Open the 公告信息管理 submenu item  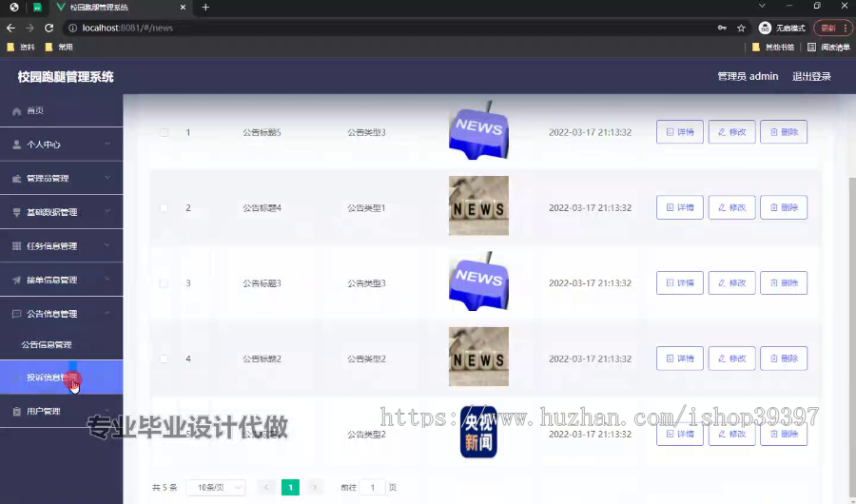[x=61, y=345]
